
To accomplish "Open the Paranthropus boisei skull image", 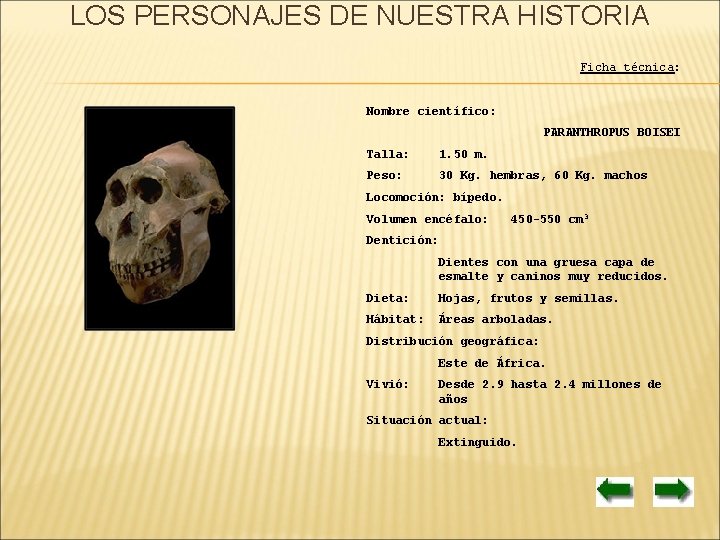I will [159, 218].
